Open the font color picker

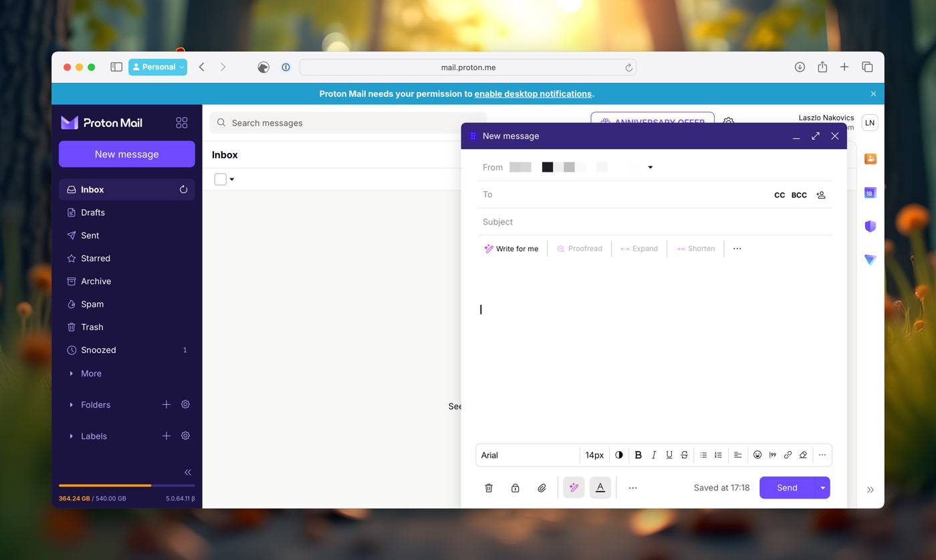pyautogui.click(x=619, y=455)
